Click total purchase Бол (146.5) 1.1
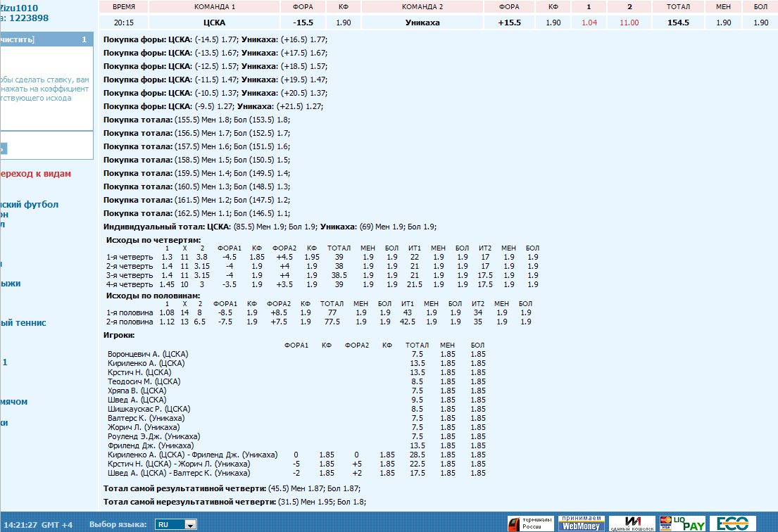Viewport: 778px width, 532px height. click(x=262, y=213)
